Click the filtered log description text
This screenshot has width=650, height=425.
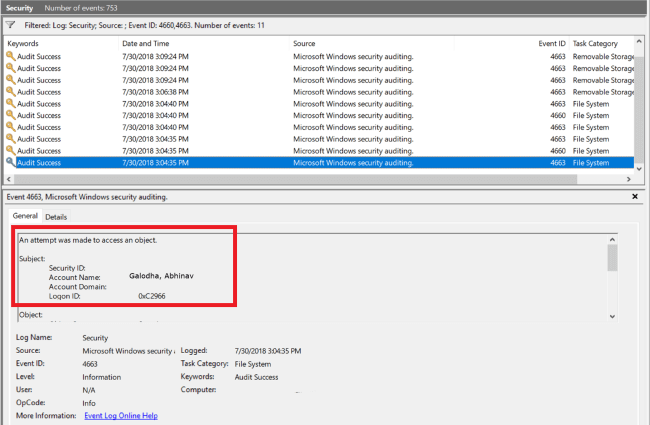coord(144,25)
